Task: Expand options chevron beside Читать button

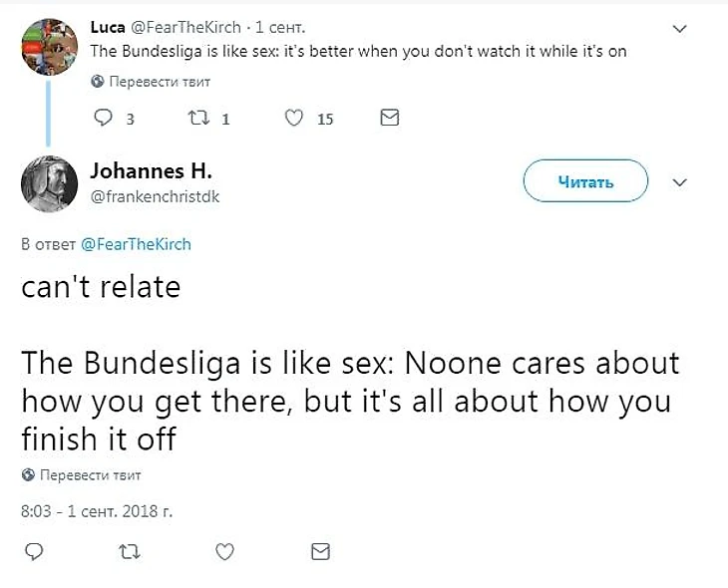Action: pos(680,183)
